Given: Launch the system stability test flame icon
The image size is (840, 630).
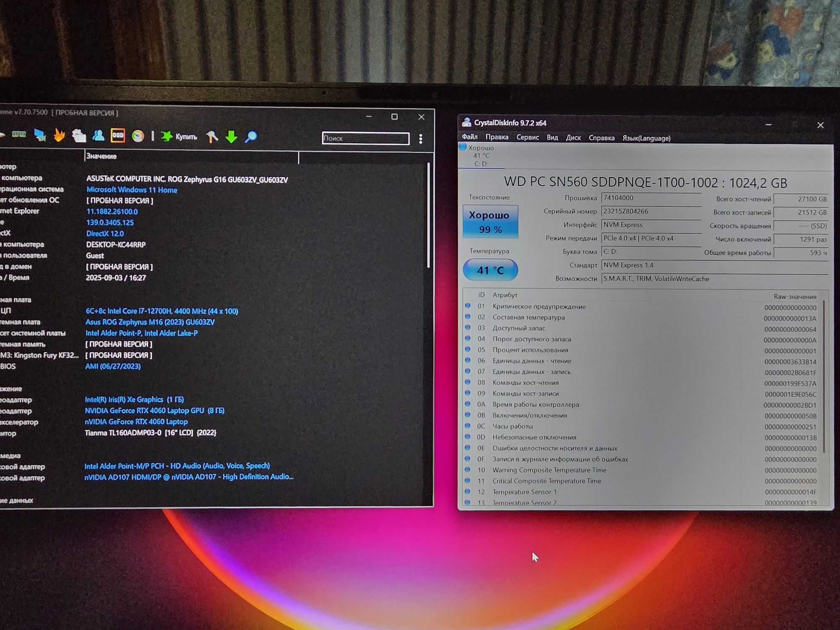Looking at the screenshot, I should pyautogui.click(x=59, y=135).
